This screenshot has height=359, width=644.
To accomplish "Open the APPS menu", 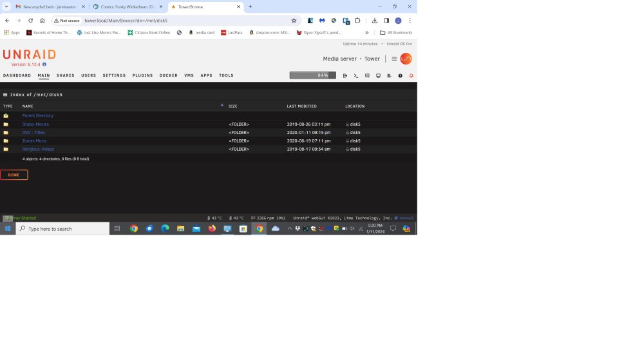I will coord(207,75).
